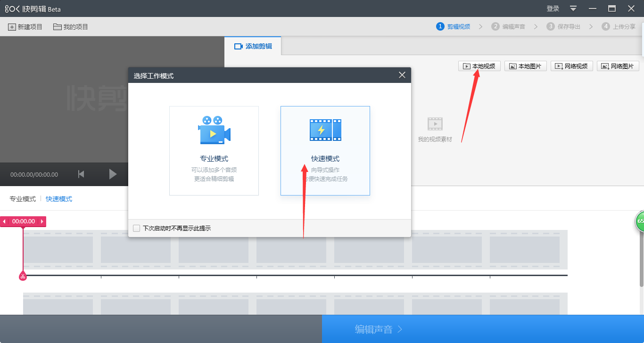The image size is (644, 343).
Task: Click the 登录 login link
Action: (x=553, y=8)
